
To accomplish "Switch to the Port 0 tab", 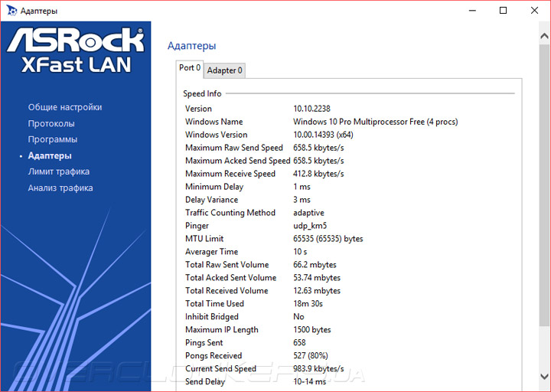I will pos(190,68).
